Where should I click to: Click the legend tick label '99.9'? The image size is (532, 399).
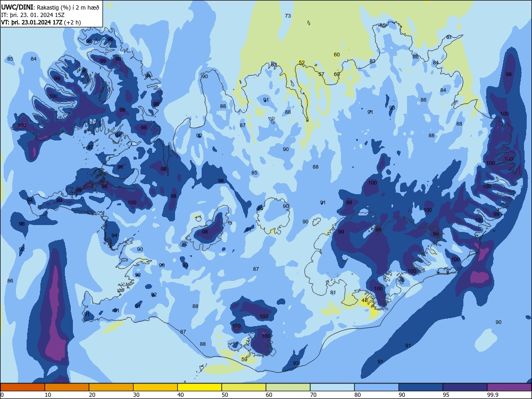click(x=493, y=395)
